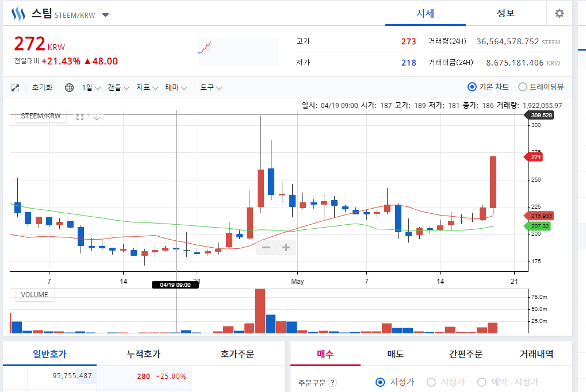
Task: Choose the 지정가 order type radio
Action: pos(395,382)
